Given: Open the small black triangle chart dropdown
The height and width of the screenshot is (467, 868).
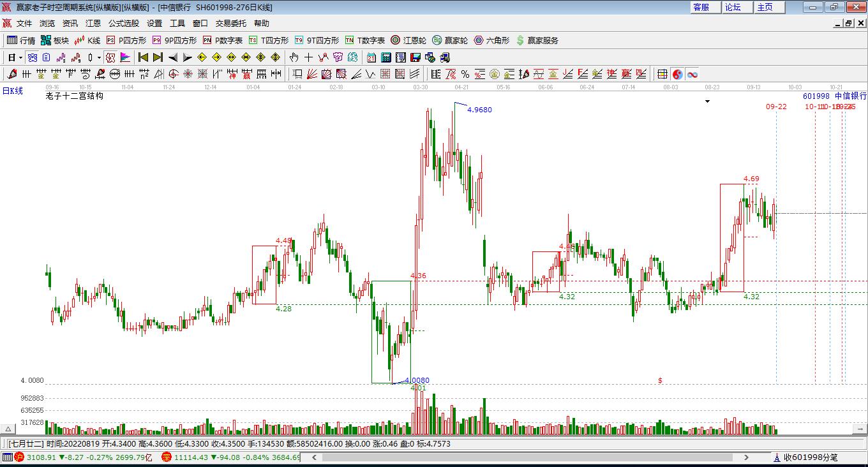Looking at the screenshot, I should [707, 101].
